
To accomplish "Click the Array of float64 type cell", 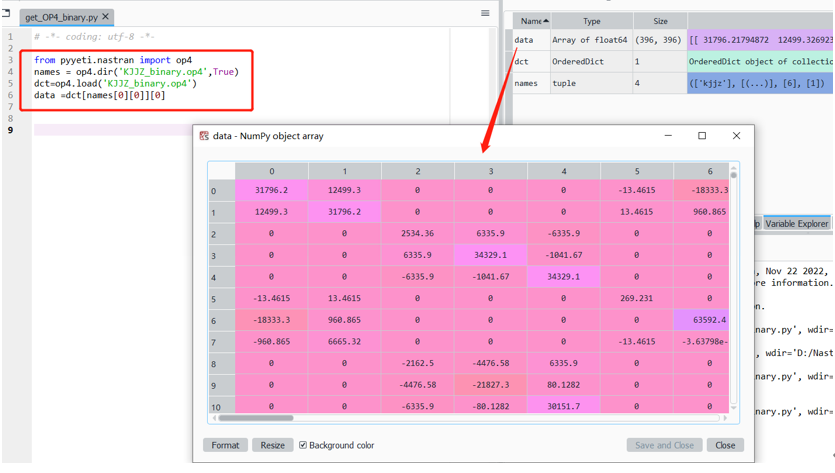I will click(590, 40).
